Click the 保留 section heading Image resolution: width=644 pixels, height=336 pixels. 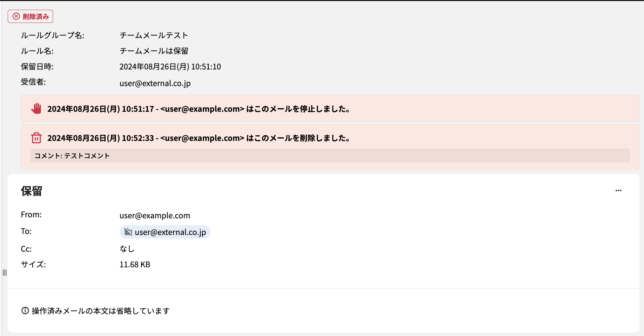pyautogui.click(x=31, y=191)
